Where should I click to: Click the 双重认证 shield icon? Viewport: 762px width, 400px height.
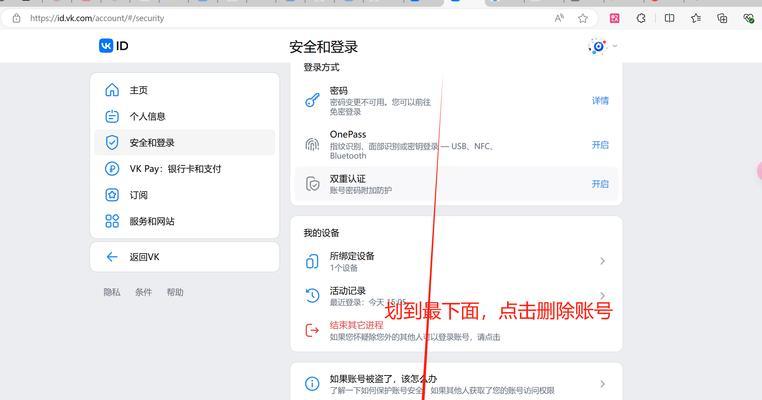[312, 184]
